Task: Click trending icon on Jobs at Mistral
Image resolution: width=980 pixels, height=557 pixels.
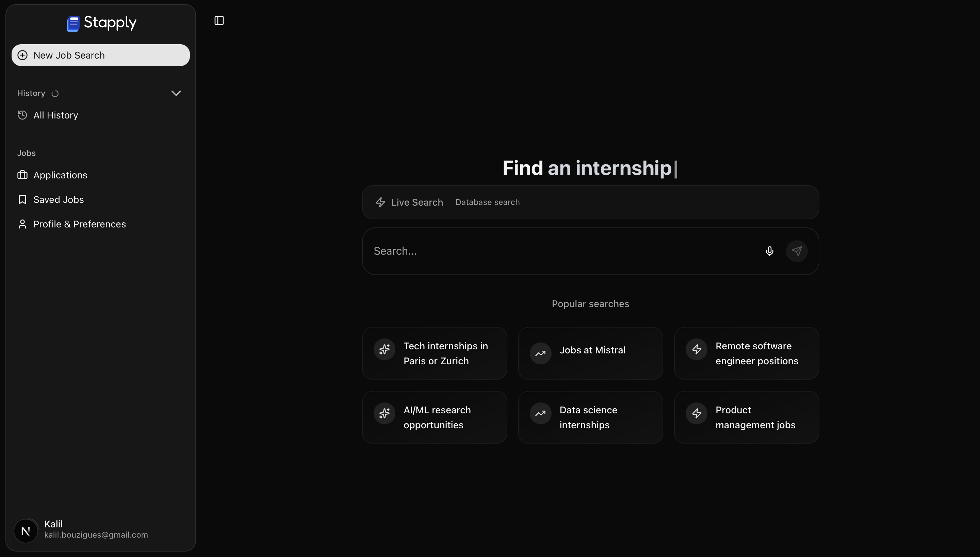Action: [540, 353]
